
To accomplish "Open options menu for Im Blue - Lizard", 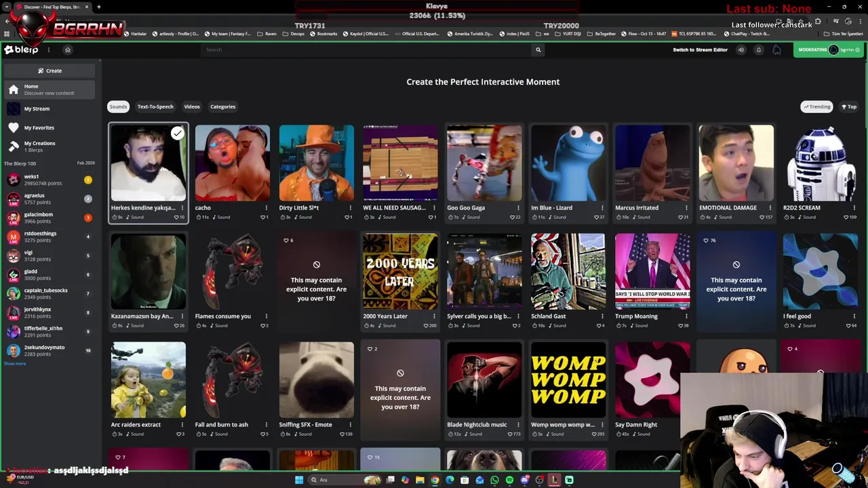I will (602, 207).
